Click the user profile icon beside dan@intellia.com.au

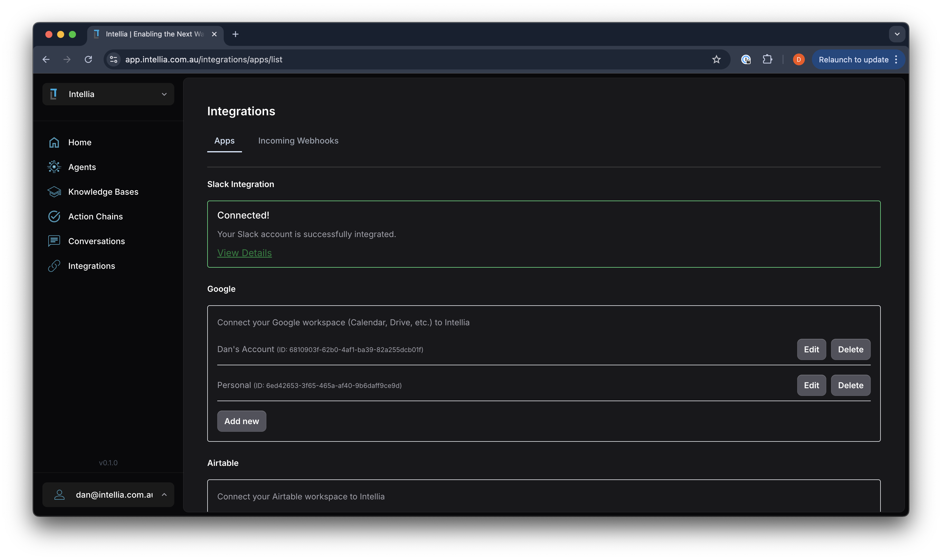coord(59,494)
